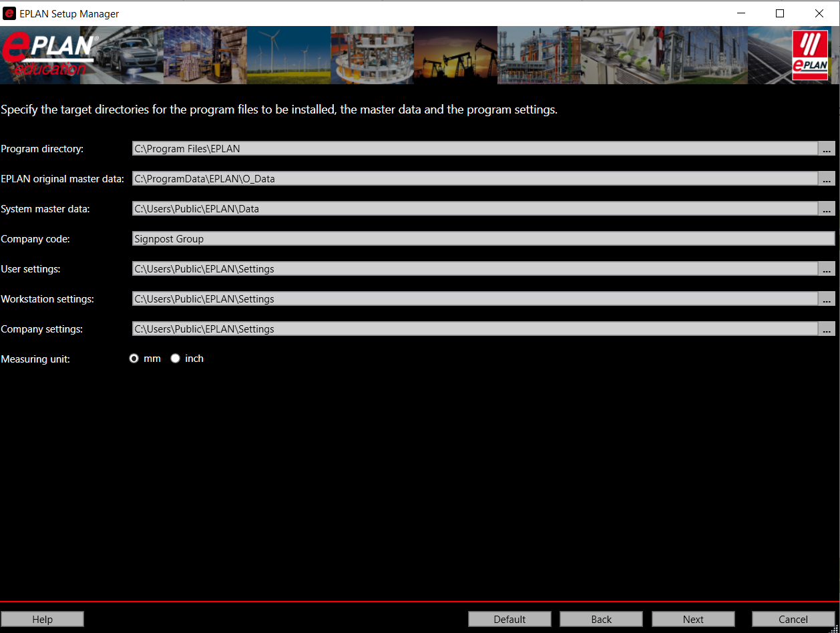Screen dimensions: 840x633
Task: Open Help for the setup
Action: [x=42, y=619]
